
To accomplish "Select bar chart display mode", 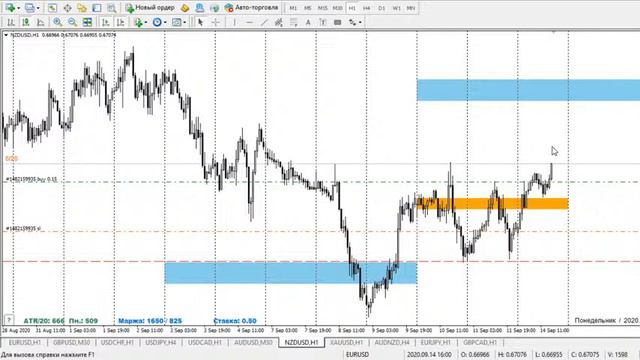I will point(11,22).
